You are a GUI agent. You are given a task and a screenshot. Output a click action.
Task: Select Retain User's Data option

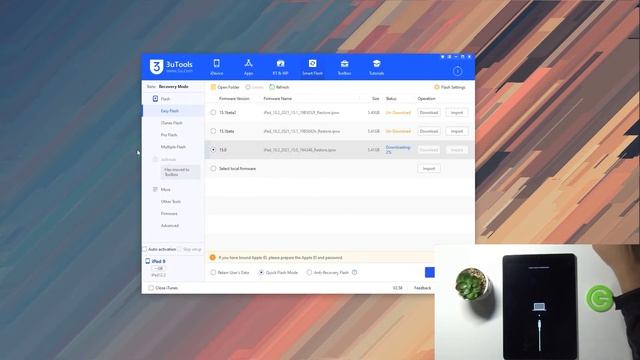(x=213, y=272)
